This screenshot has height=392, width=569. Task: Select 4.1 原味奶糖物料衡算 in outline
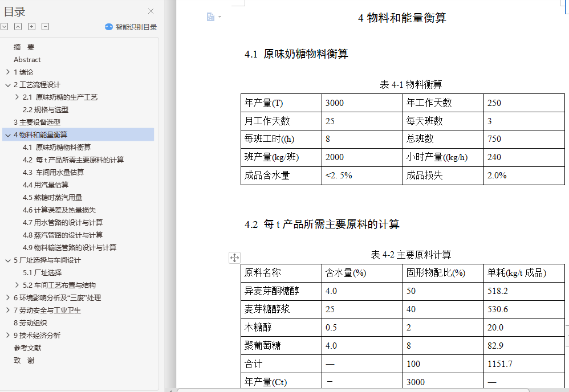click(56, 147)
